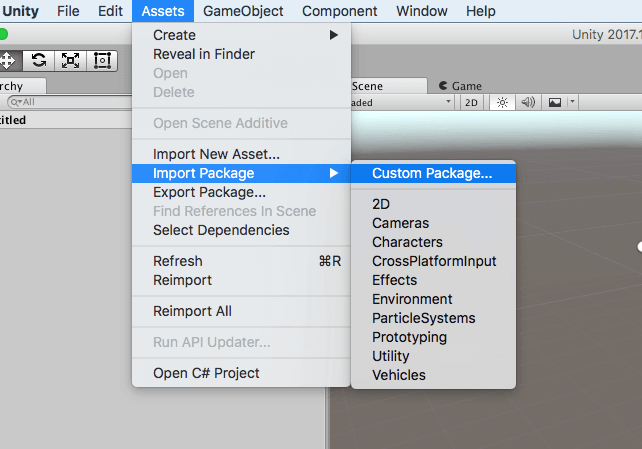Toggle scene effects image icon
Viewport: 642px width, 449px height.
tap(555, 102)
